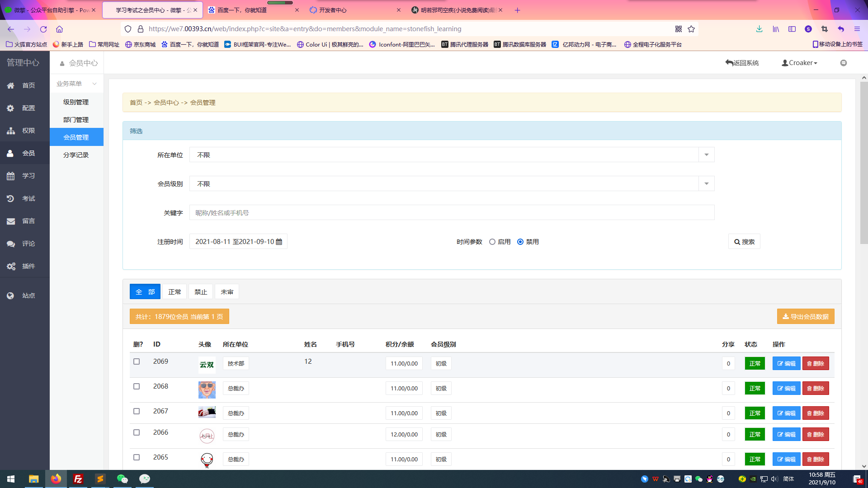Select the 禁用 time parameter radio

pos(520,242)
